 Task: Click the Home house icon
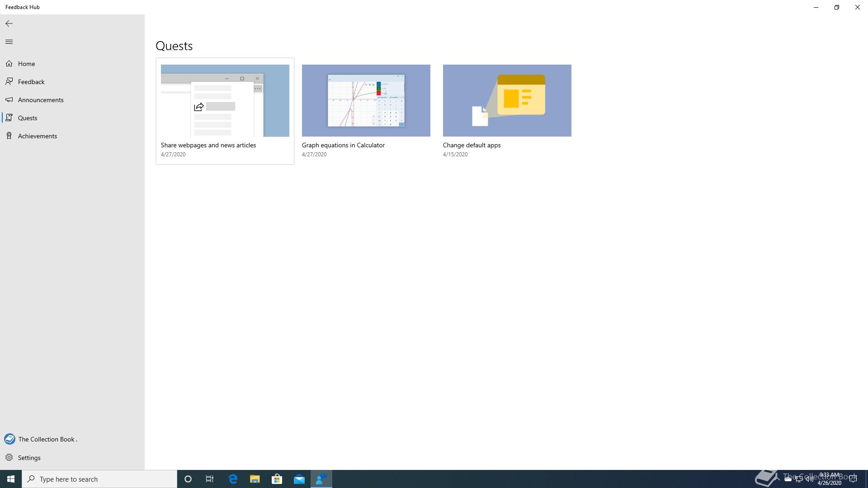[x=9, y=64]
